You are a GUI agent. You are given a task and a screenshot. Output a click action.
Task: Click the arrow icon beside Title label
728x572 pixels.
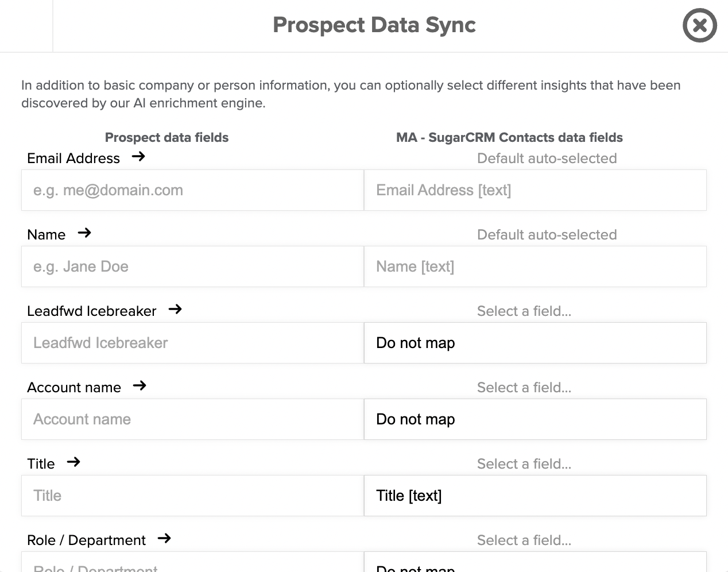[x=73, y=462]
